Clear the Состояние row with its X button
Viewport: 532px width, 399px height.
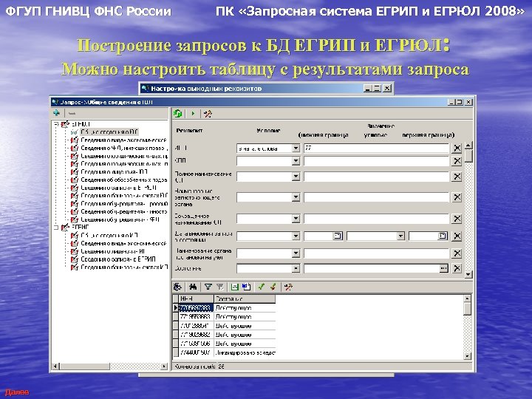(457, 268)
